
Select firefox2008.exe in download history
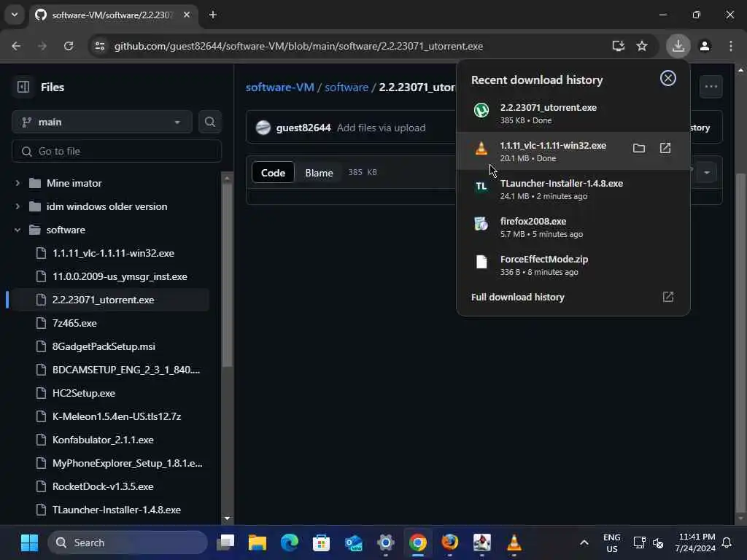click(573, 227)
